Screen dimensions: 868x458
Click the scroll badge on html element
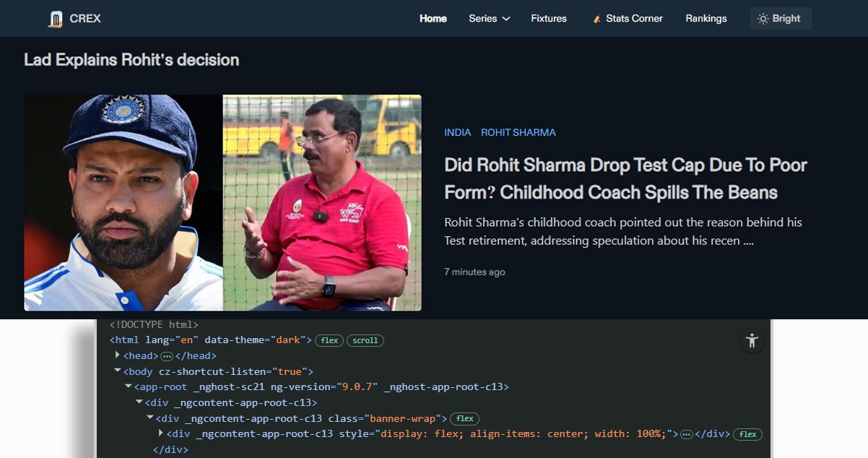(365, 340)
